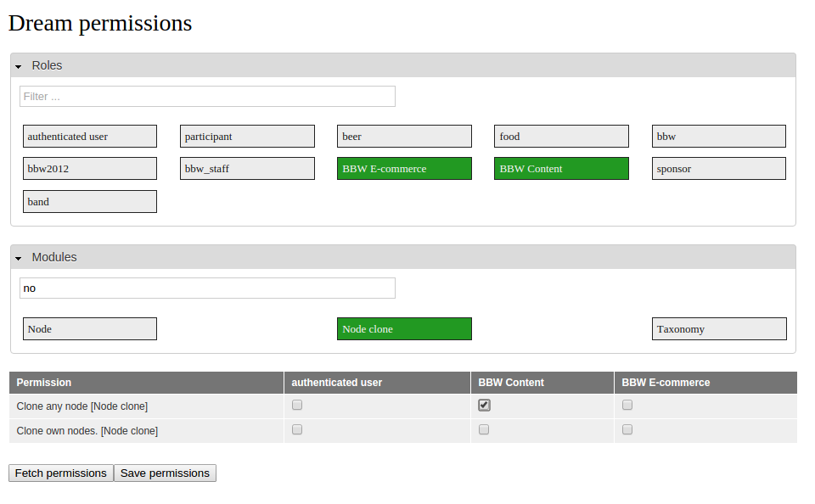
Task: Enable 'Clone own nodes' for BBW Content
Action: click(x=484, y=430)
